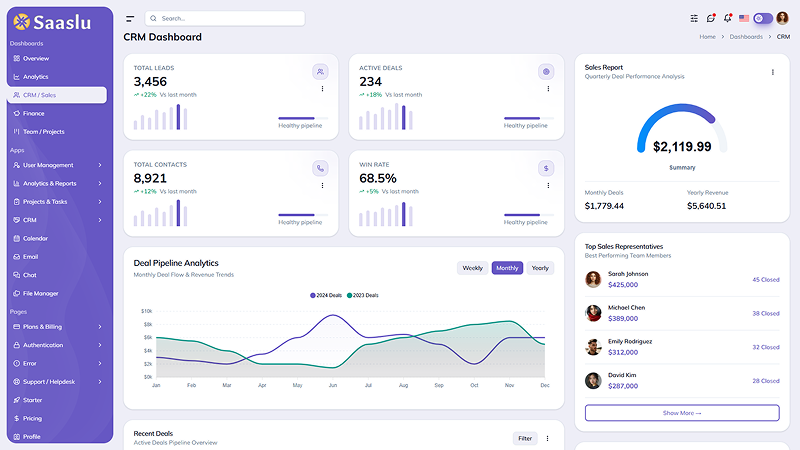Click the Active Deals target icon

coord(546,72)
